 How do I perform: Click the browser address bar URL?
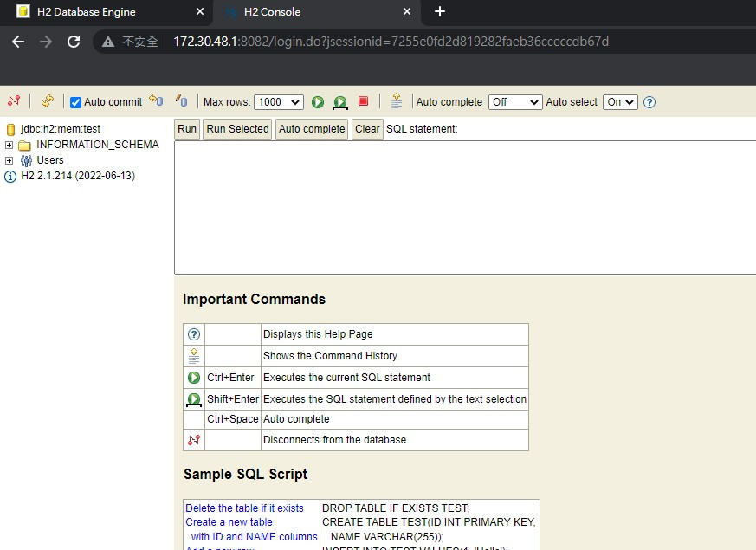coord(391,42)
